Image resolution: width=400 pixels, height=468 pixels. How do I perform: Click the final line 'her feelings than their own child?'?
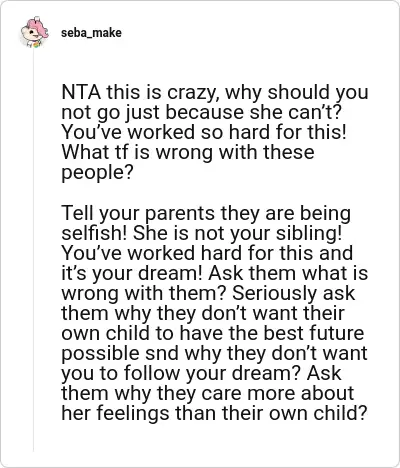point(214,413)
